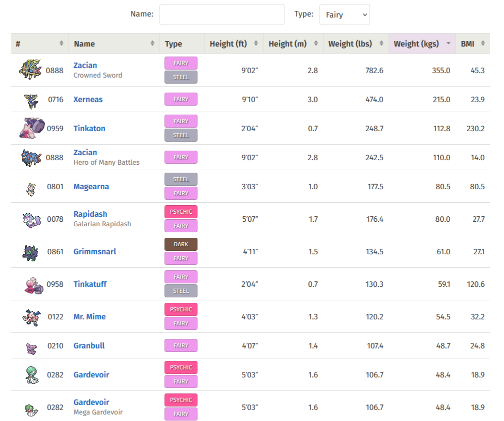Click the Name search input field
Image resolution: width=504 pixels, height=421 pixels.
click(x=221, y=15)
